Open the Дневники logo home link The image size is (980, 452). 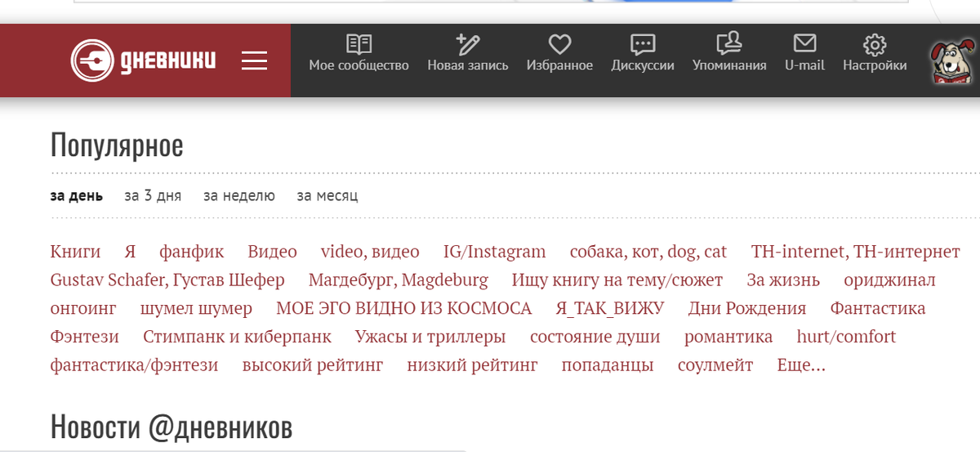click(x=144, y=60)
